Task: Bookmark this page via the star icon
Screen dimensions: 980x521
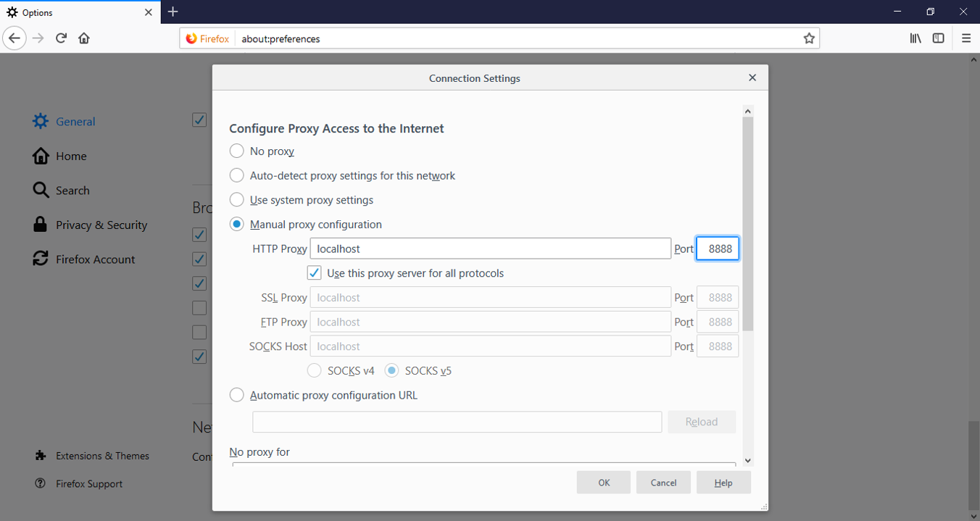Action: pos(809,38)
